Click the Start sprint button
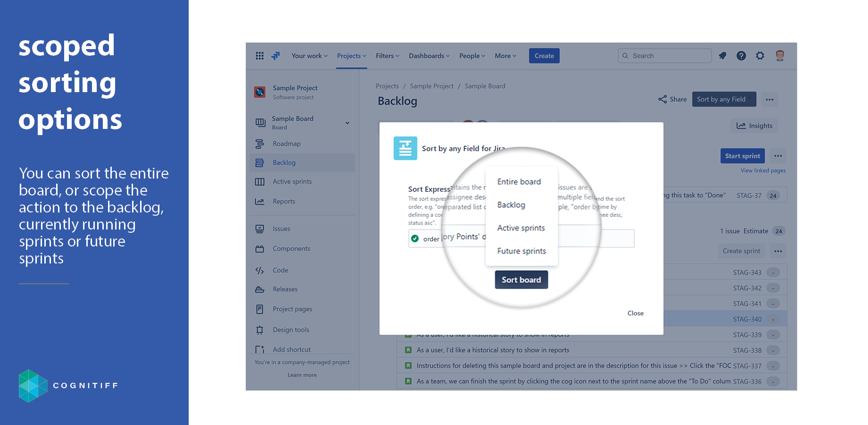This screenshot has width=868, height=425. click(743, 156)
